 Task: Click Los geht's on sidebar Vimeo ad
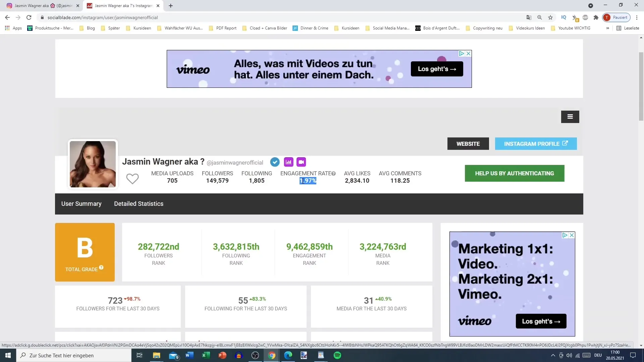click(541, 321)
